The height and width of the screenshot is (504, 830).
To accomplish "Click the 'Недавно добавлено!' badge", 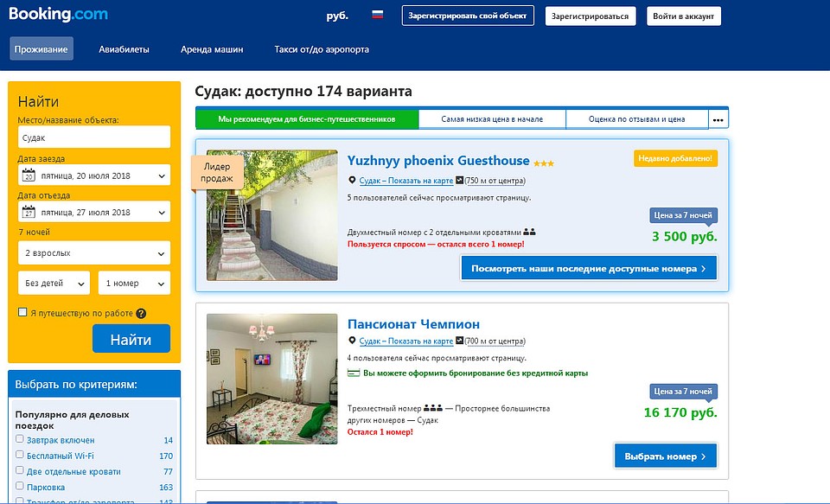I will click(x=675, y=158).
